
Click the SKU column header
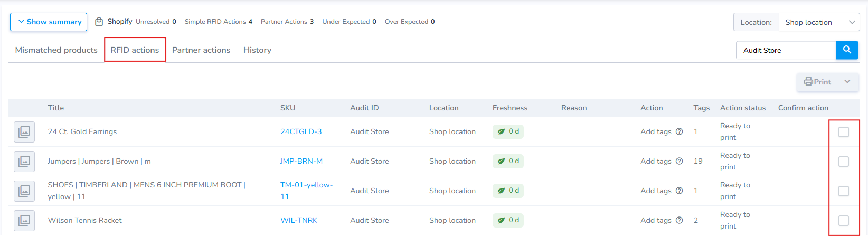288,108
